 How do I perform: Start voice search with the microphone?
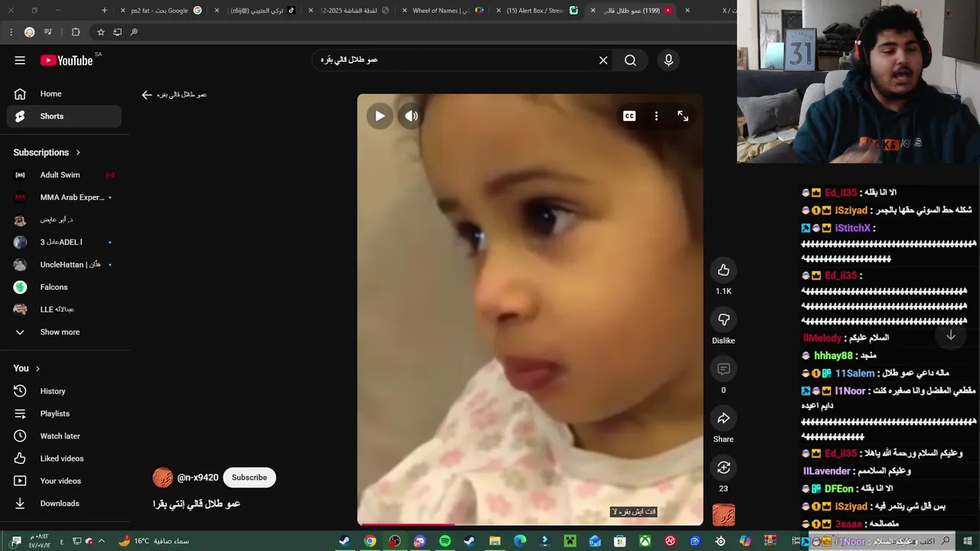pos(669,60)
